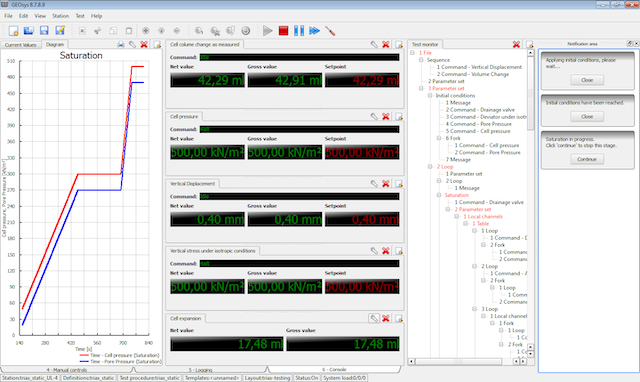Click the configure icon of Vertical Displacement panel

374,184
